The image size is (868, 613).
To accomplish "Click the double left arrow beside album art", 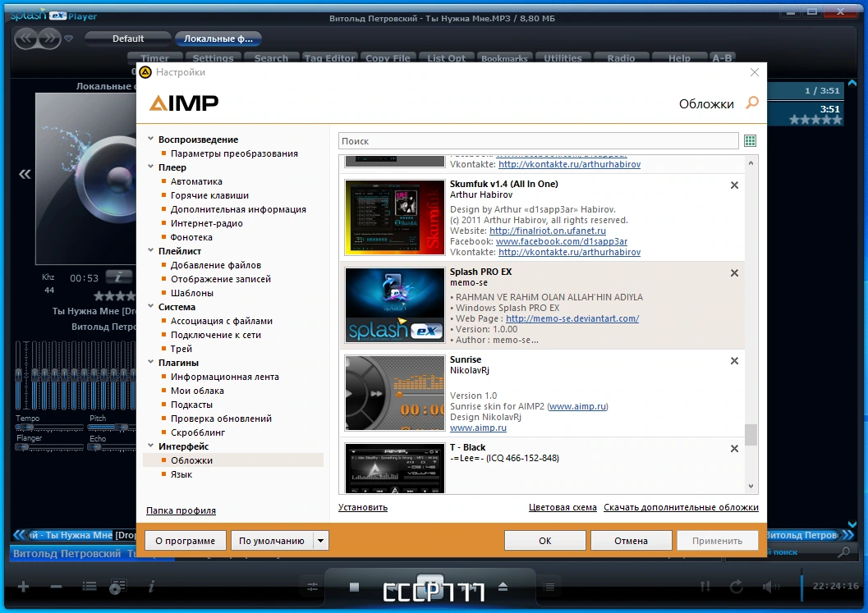I will click(x=25, y=175).
